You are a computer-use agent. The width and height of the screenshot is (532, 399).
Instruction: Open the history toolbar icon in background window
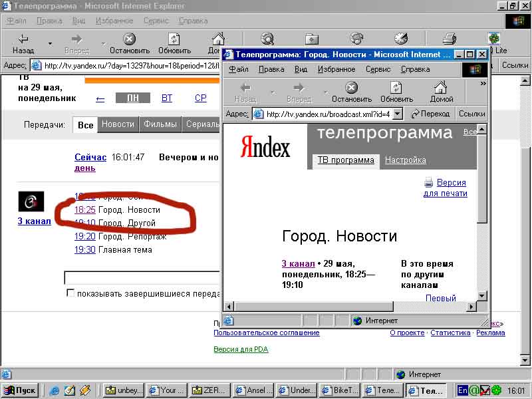coord(401,39)
